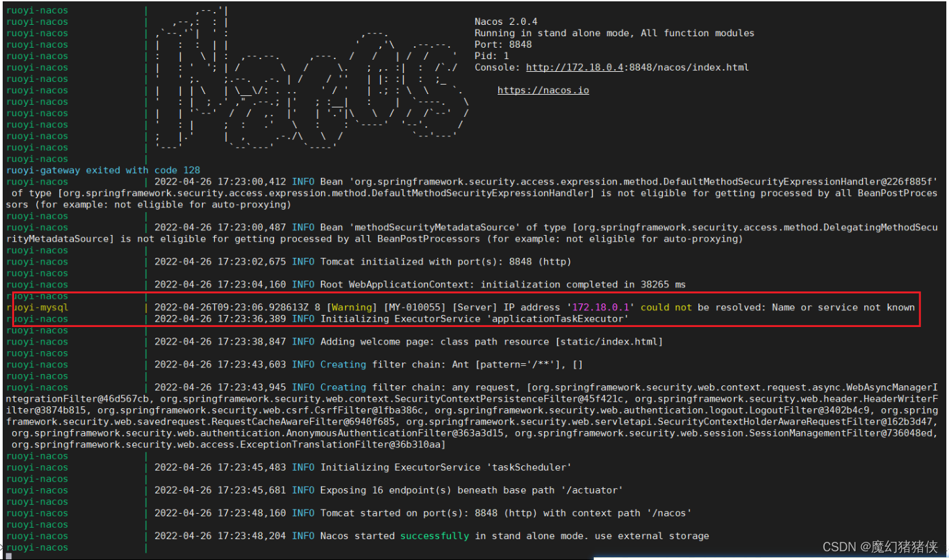Viewport: 949px width, 560px height.
Task: Click the 'ruoyi-mysql' container name
Action: tap(38, 308)
